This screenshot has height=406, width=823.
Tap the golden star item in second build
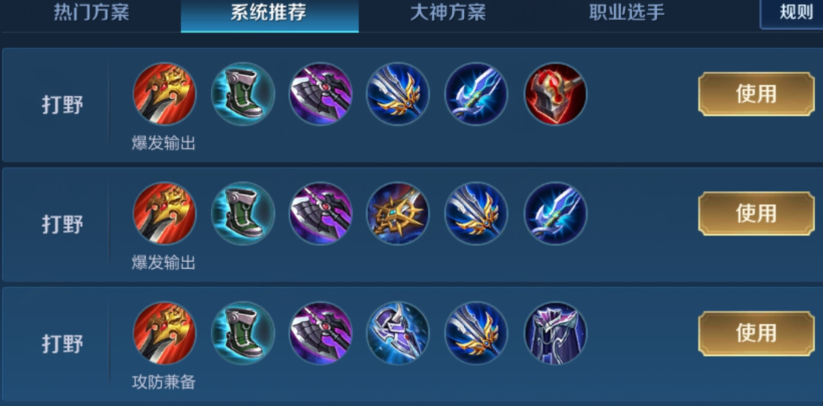(398, 213)
